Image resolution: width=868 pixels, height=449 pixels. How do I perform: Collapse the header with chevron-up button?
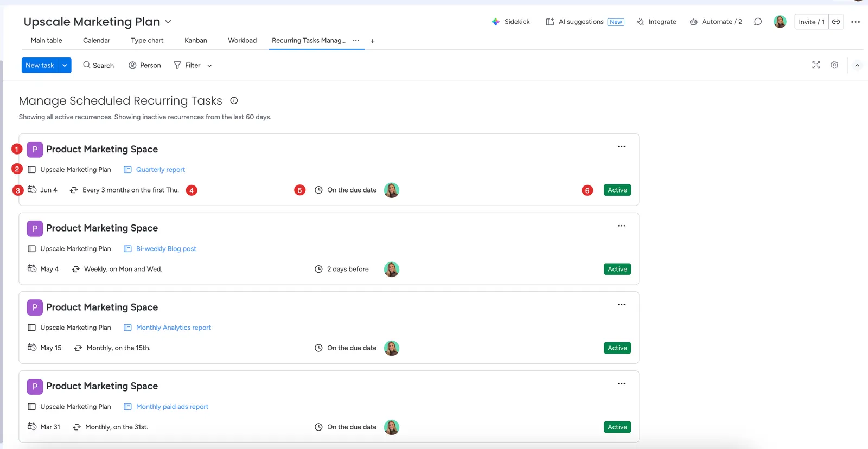(x=857, y=65)
